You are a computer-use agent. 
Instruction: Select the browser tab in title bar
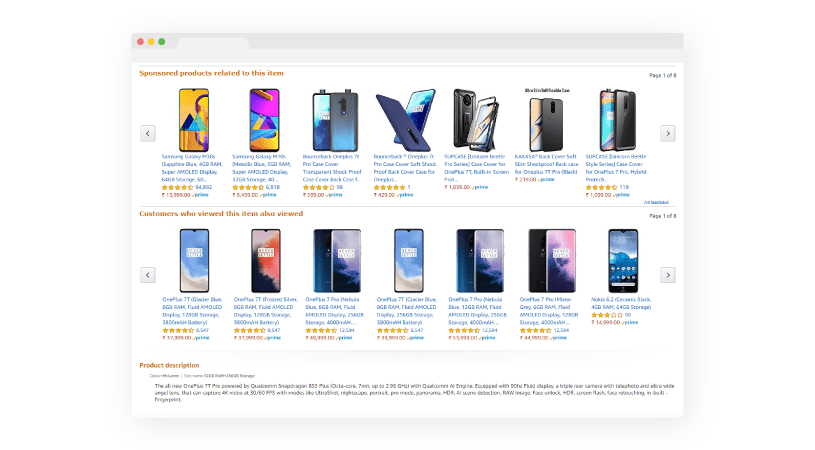point(213,43)
